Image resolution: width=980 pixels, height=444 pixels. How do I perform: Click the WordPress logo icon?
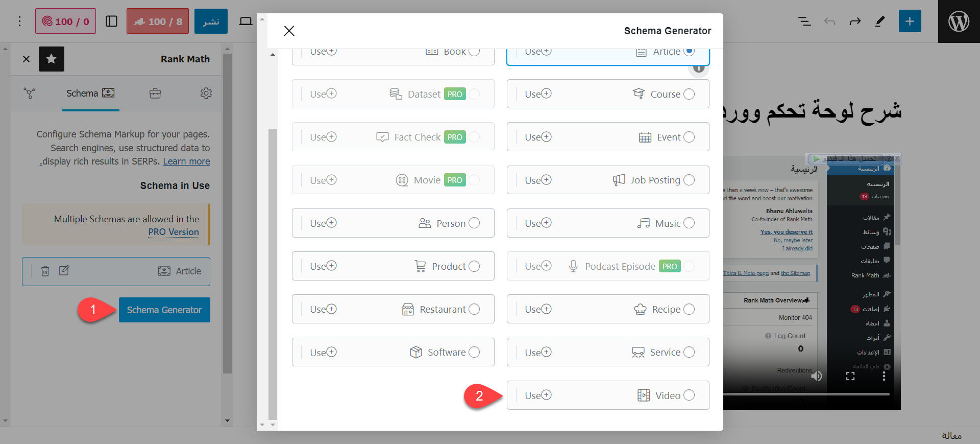(959, 21)
